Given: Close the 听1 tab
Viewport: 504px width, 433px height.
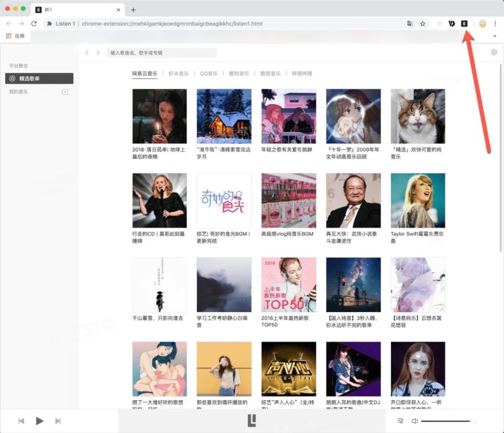Looking at the screenshot, I should [x=118, y=10].
